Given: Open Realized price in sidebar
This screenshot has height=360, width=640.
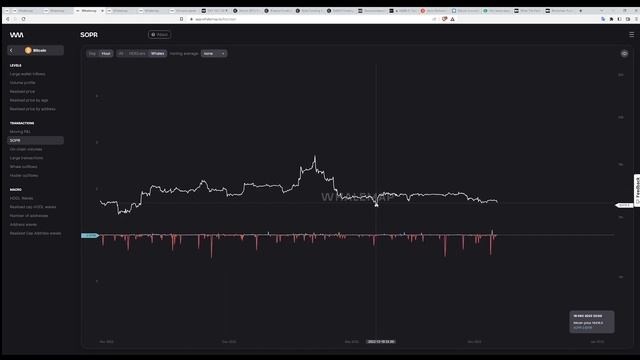Looking at the screenshot, I should [x=22, y=91].
